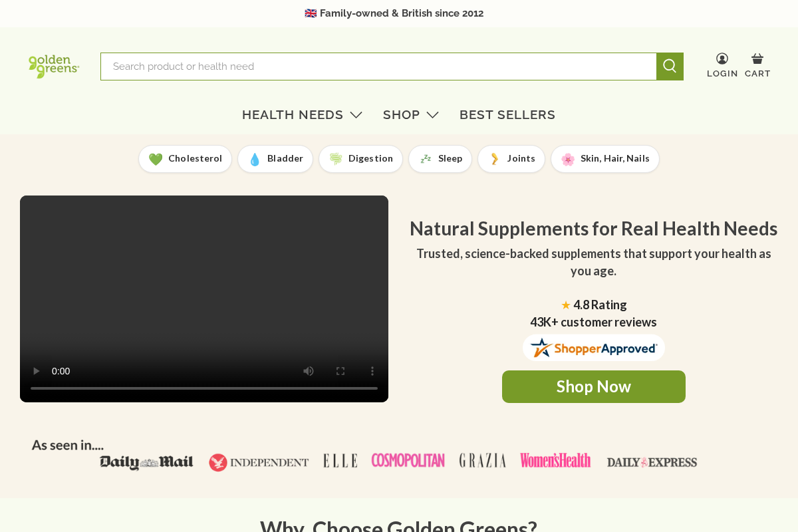The height and width of the screenshot is (532, 798).
Task: Click the water droplet Bladder icon
Action: pos(254,159)
